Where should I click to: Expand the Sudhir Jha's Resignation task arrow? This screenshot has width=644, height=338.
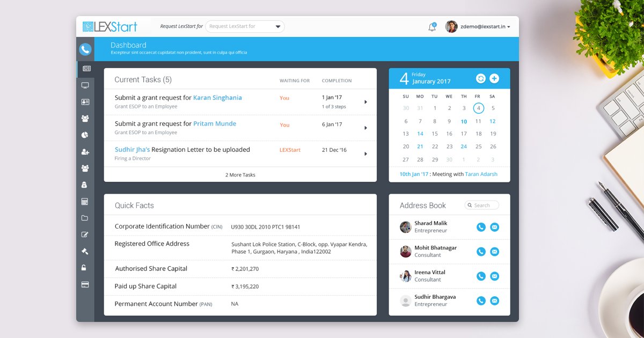(x=365, y=153)
